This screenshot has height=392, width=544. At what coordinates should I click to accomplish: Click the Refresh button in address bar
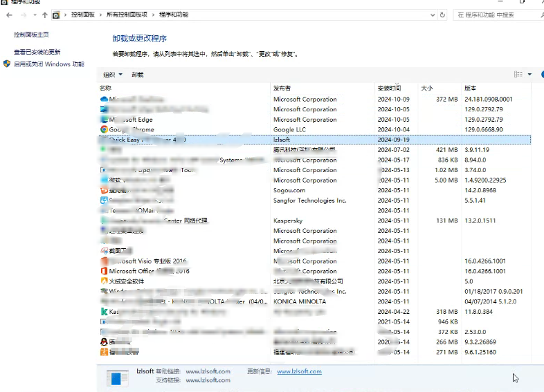[x=443, y=15]
